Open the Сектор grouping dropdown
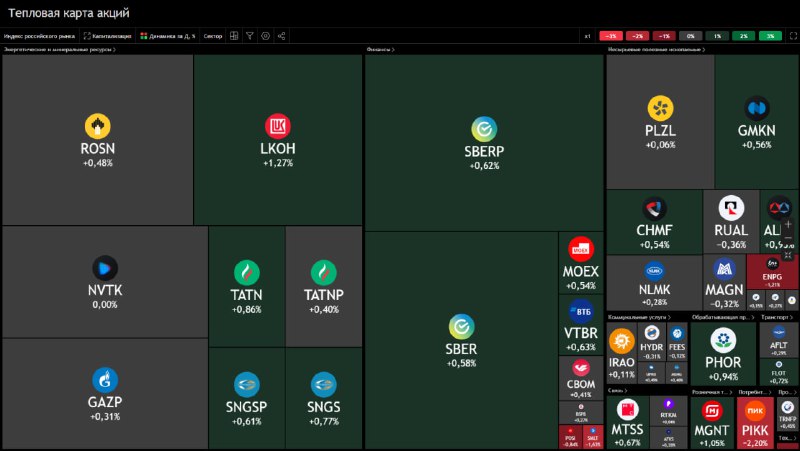This screenshot has width=800, height=451. pyautogui.click(x=213, y=36)
